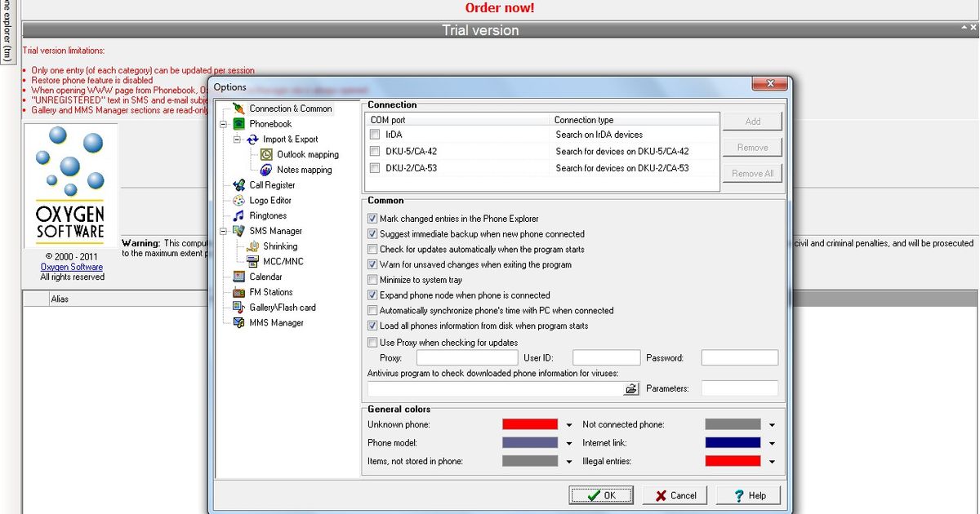Click the MMS Manager icon

[238, 323]
